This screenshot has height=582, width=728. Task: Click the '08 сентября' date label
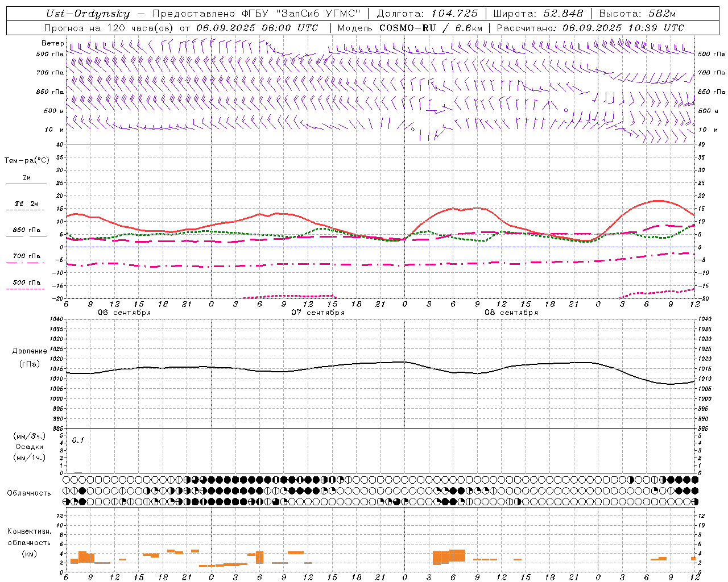point(511,313)
